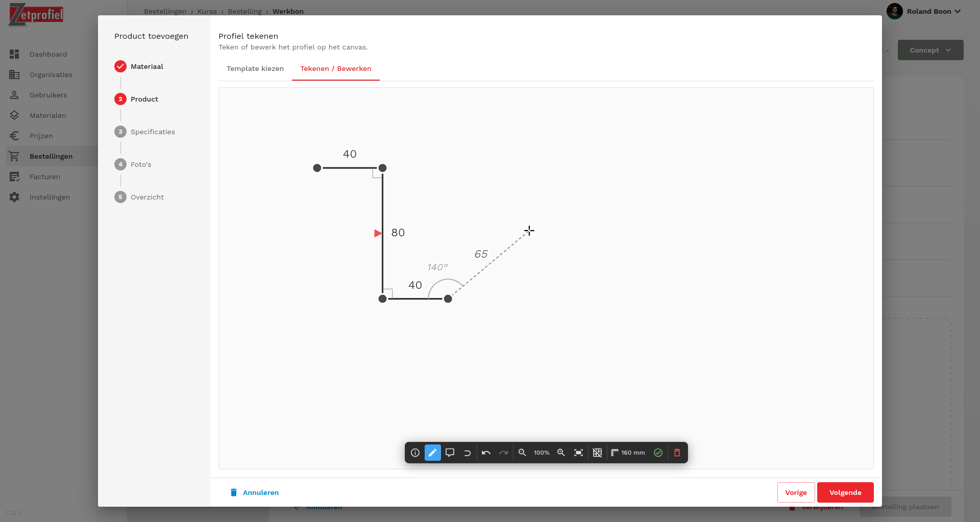Viewport: 980px width, 522px height.
Task: Click the 100% zoom level
Action: [x=542, y=453]
